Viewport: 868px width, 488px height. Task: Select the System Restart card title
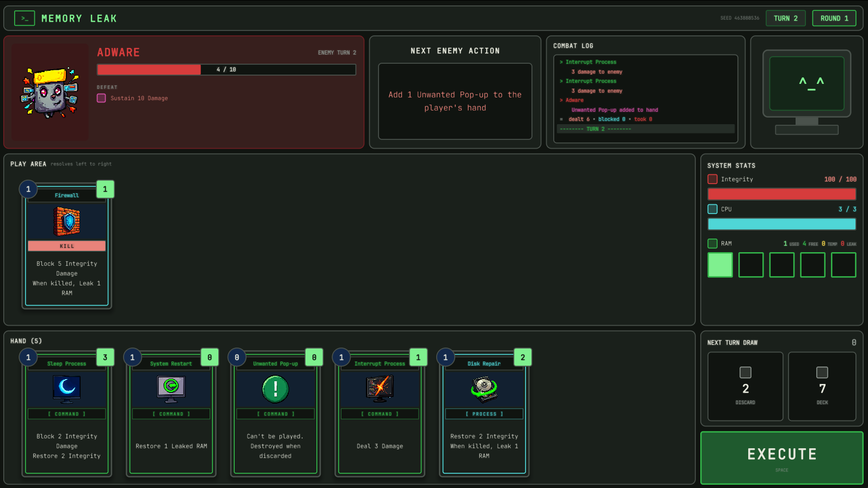coord(171,364)
